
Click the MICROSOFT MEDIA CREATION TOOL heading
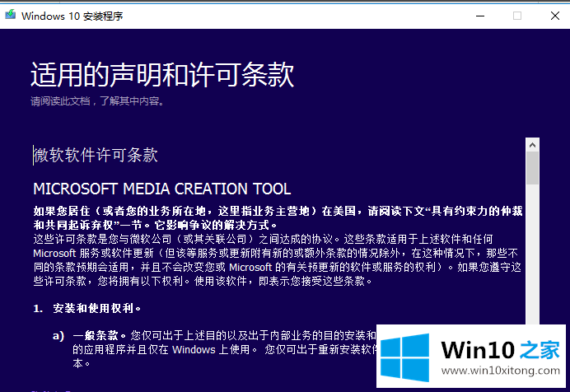(161, 189)
